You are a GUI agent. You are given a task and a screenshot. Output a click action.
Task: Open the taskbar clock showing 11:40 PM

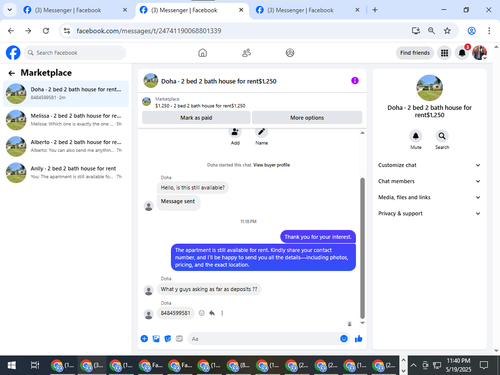[458, 365]
